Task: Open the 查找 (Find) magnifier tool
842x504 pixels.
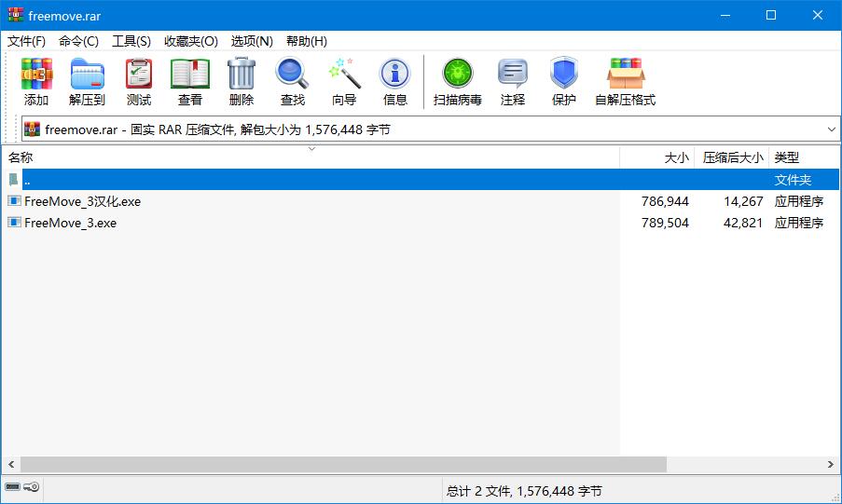Action: [292, 82]
